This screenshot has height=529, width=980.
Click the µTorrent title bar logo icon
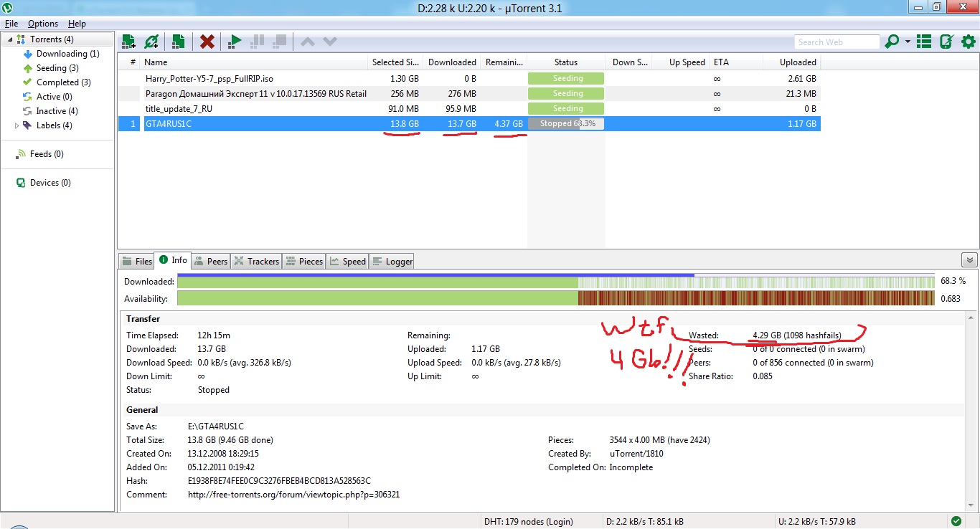pos(9,7)
